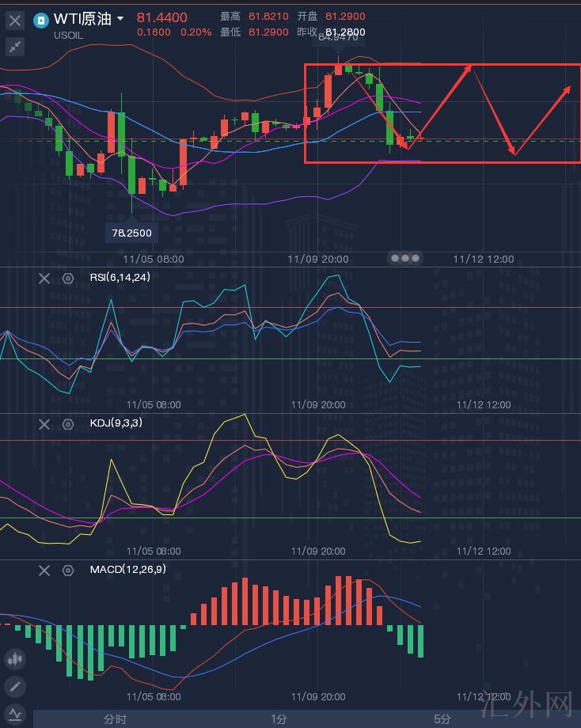Click the 11/09 20:00 label in RSI panel
Viewport: 581px width, 728px height.
318,405
